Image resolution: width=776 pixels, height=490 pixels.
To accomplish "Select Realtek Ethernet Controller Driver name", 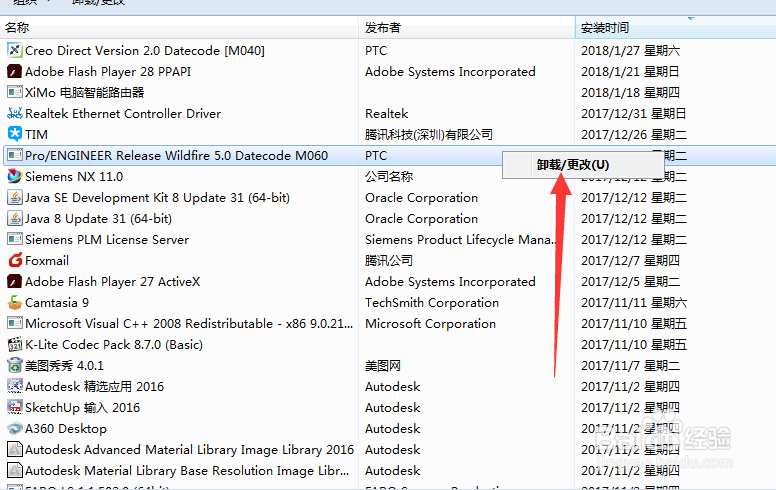I will point(123,113).
